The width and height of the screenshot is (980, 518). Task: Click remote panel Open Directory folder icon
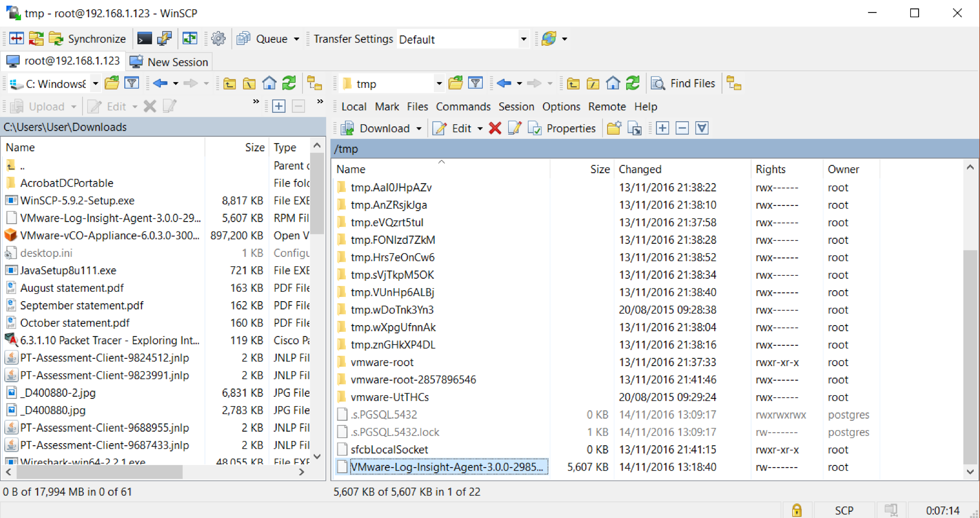tap(455, 83)
